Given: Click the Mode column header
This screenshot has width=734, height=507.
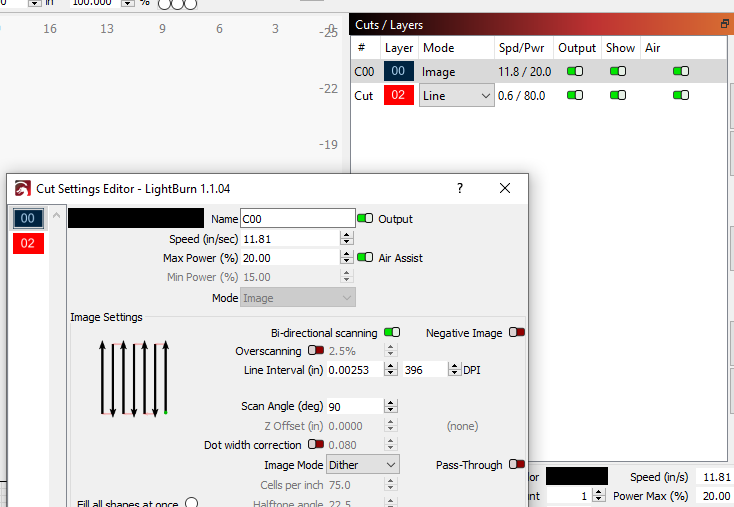Looking at the screenshot, I should 438,47.
